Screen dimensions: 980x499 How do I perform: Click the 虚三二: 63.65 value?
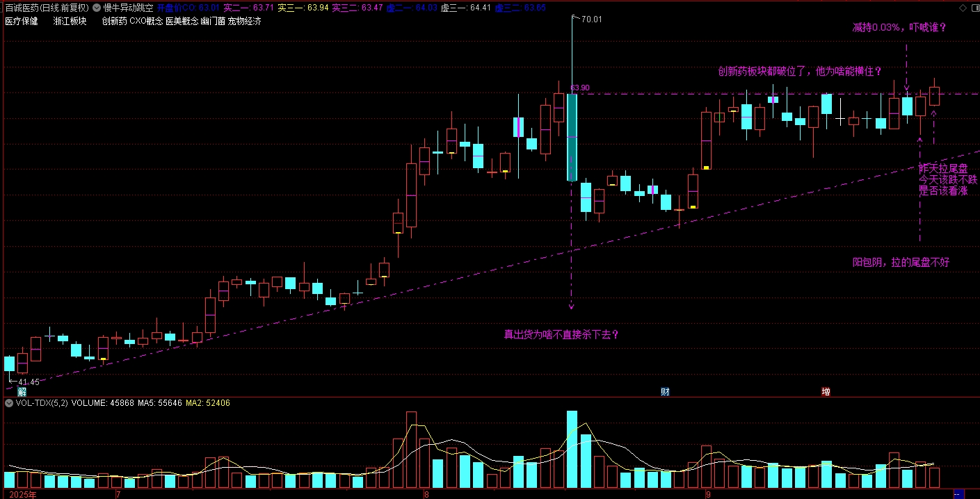pos(520,8)
